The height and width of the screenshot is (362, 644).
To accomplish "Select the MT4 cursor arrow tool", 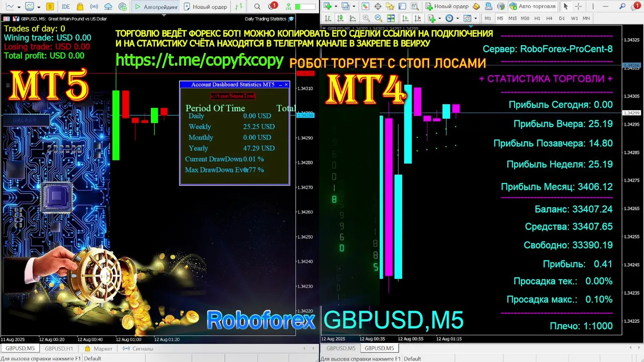I will tap(566, 7).
